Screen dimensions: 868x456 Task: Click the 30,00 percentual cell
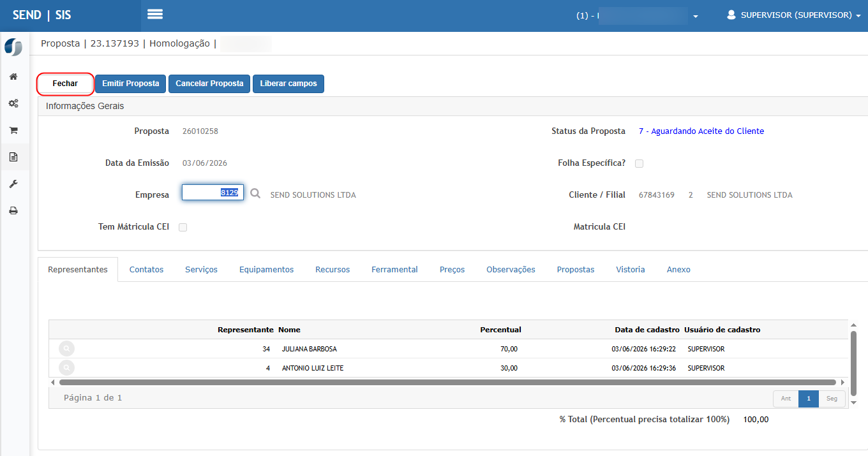pyautogui.click(x=509, y=368)
